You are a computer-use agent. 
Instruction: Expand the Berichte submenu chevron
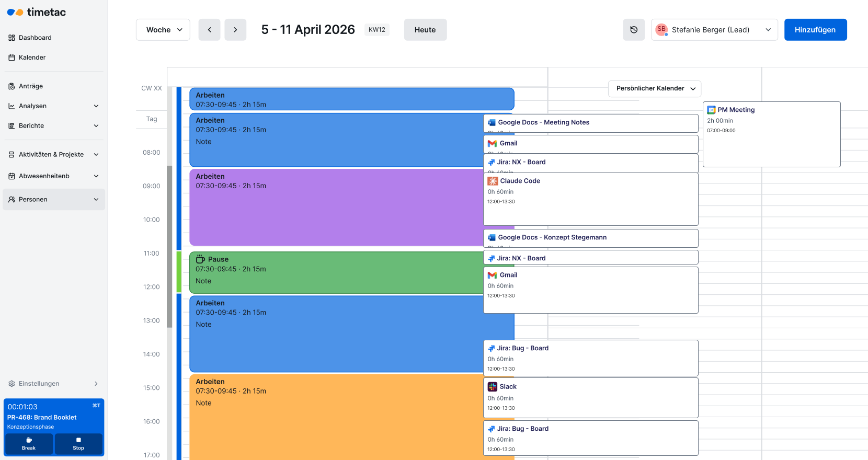96,126
